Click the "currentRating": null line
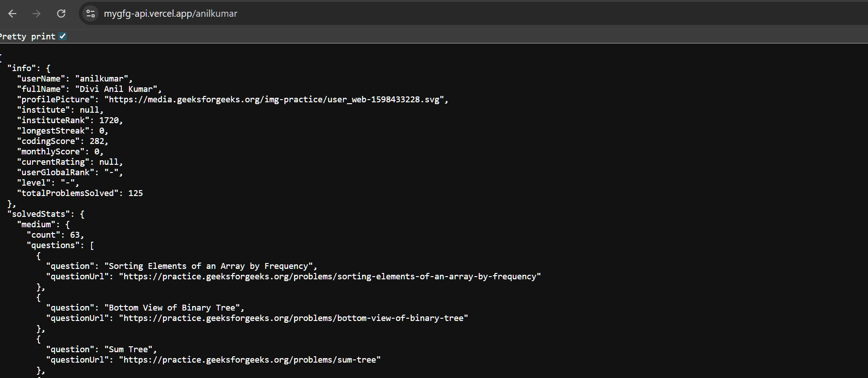 coord(70,162)
